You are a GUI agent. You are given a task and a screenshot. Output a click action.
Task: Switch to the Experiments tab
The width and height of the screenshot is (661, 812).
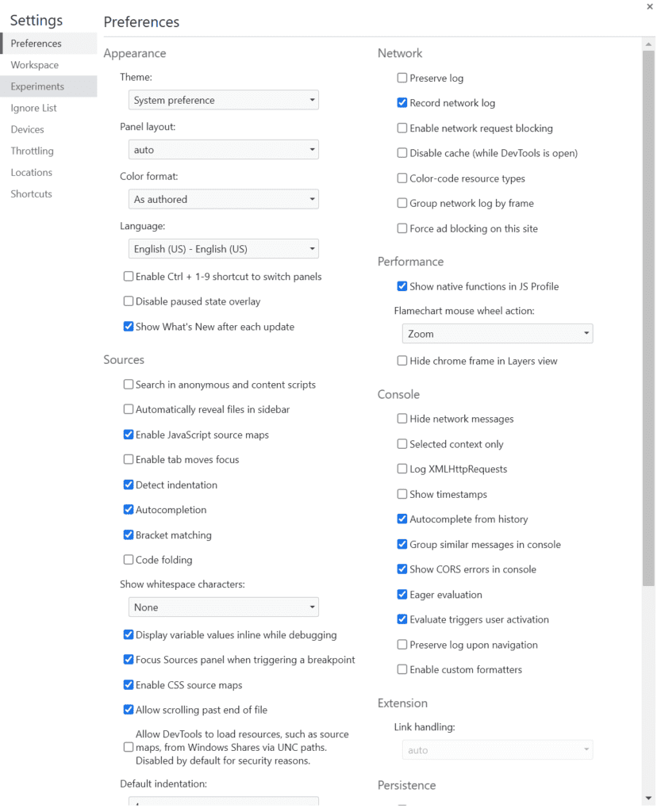pyautogui.click(x=37, y=86)
